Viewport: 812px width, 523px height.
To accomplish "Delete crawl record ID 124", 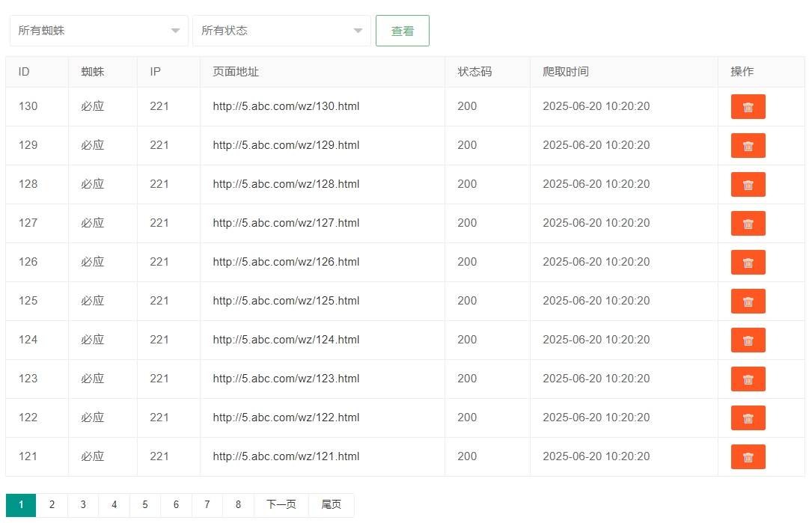I will coord(748,340).
